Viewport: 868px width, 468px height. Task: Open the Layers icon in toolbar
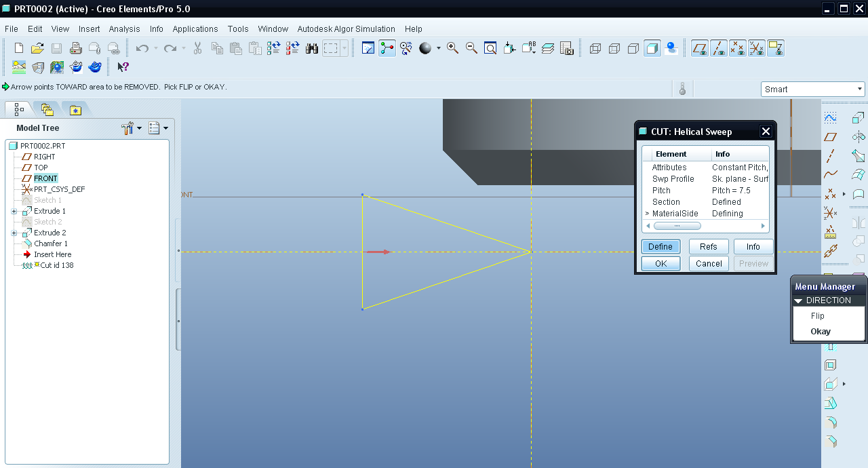[x=548, y=48]
